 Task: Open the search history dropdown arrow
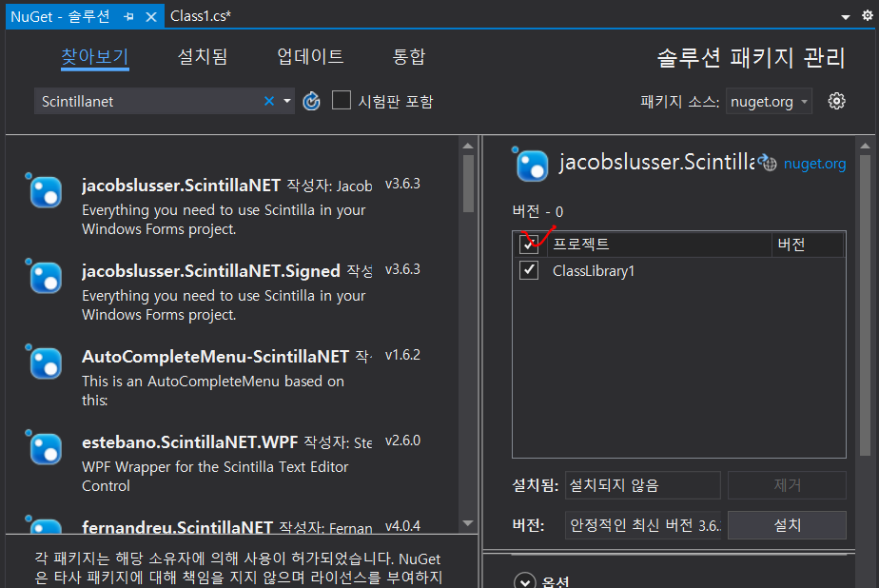[287, 101]
